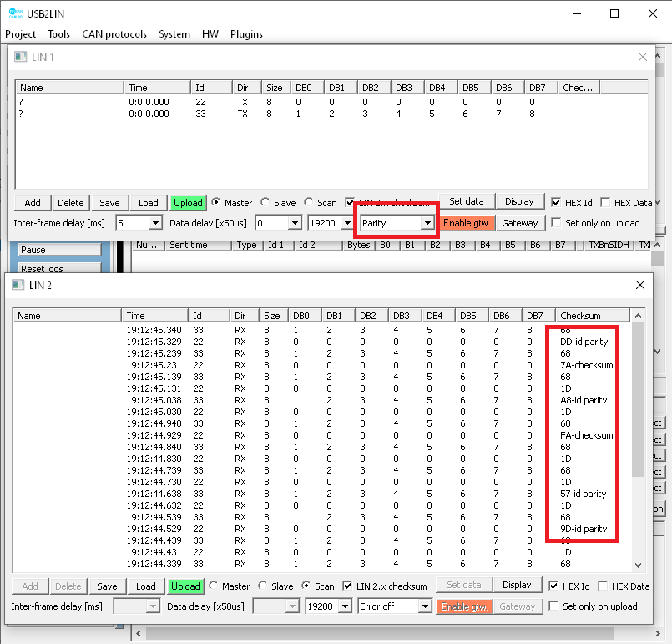Click the Reset logs button
The height and width of the screenshot is (644, 672).
pos(59,269)
